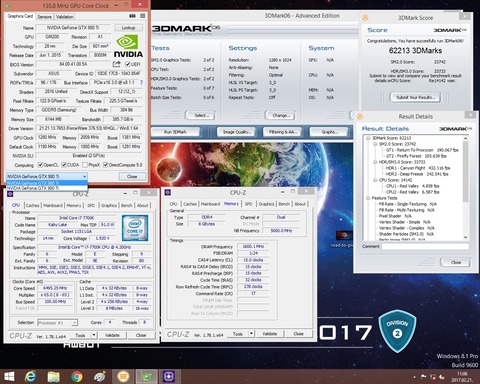The width and height of the screenshot is (480, 384).
Task: Click Result Details scrollbar up arrow
Action: click(465, 138)
